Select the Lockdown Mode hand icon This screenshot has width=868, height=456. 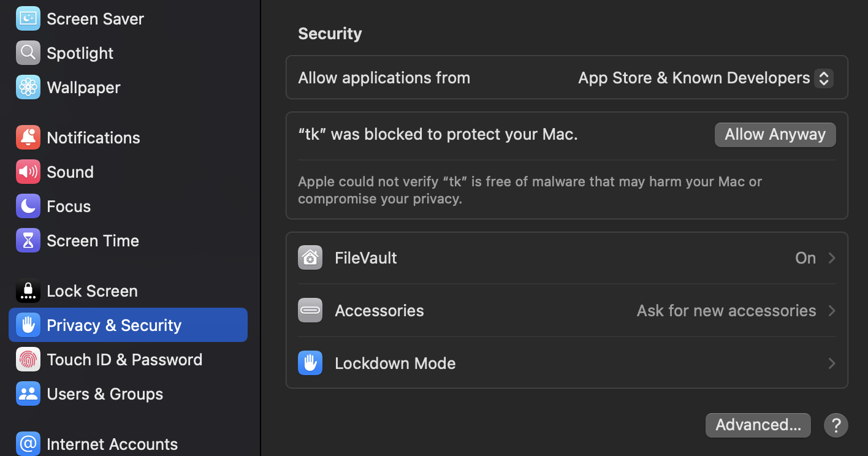click(x=310, y=363)
